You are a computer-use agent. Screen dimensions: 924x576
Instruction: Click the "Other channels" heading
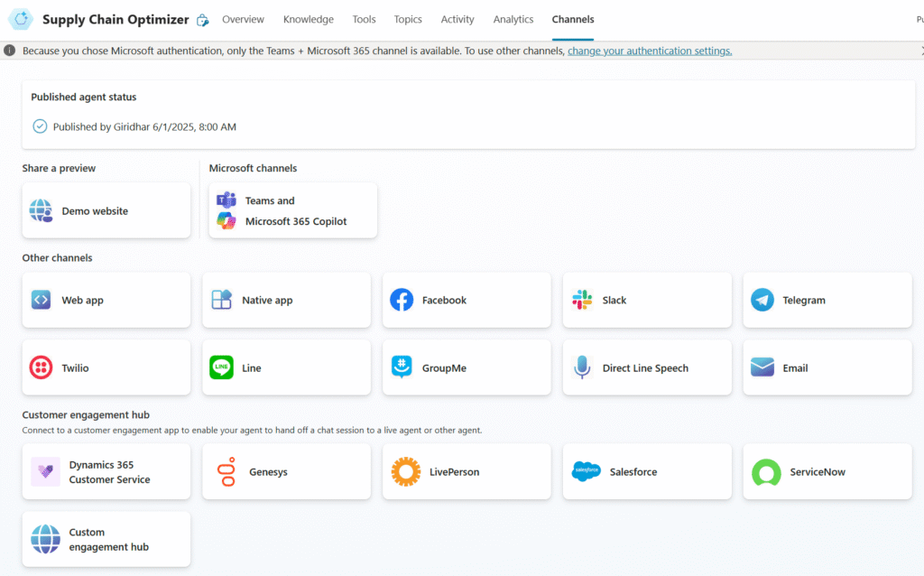coord(57,257)
